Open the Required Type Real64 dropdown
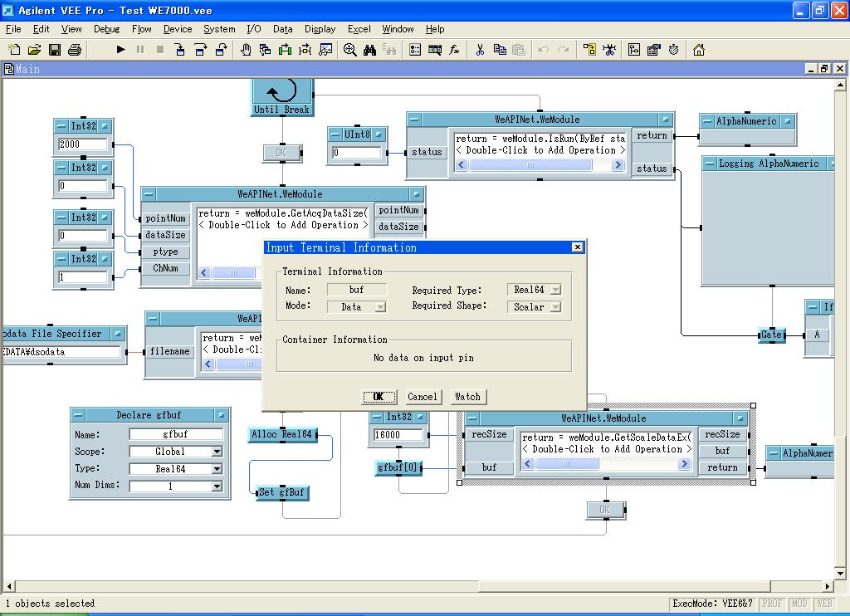Viewport: 850px width, 616px height. coord(554,291)
